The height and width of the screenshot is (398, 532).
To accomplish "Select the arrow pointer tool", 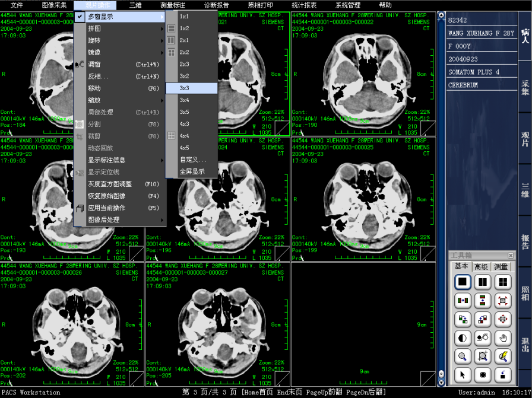I will point(464,375).
